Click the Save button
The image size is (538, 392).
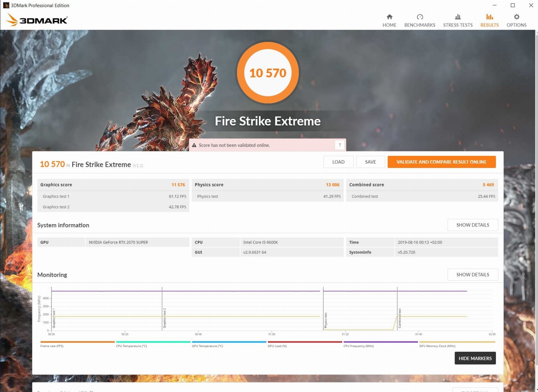pos(370,162)
